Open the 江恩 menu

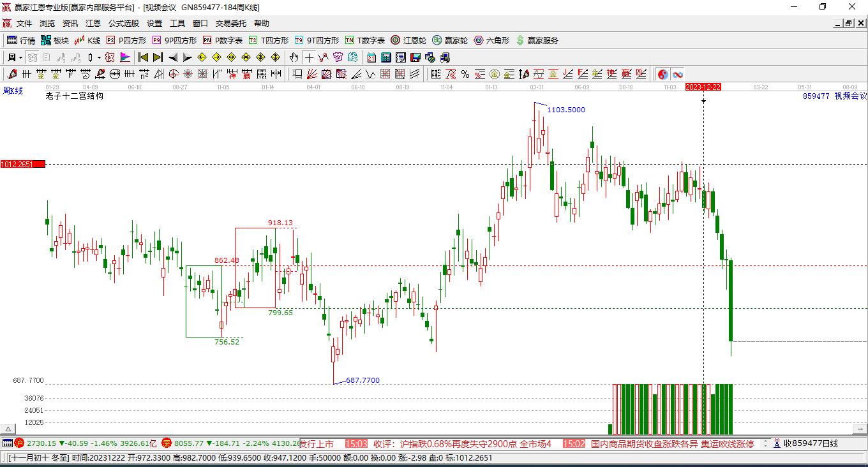(x=93, y=24)
